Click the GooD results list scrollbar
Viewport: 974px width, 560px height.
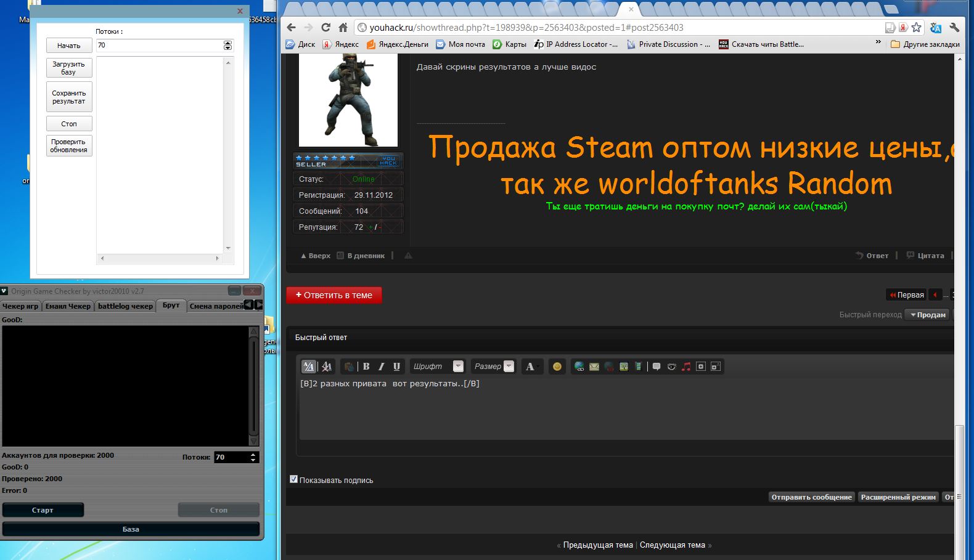tap(253, 386)
